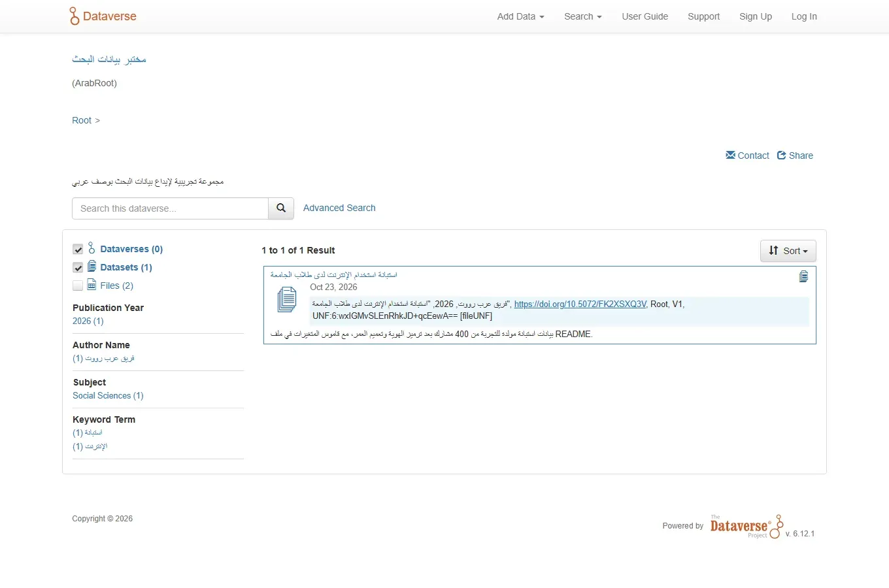Click the "Oct 23, 2026" date text
Viewport: 889px width, 588px height.
coord(333,287)
